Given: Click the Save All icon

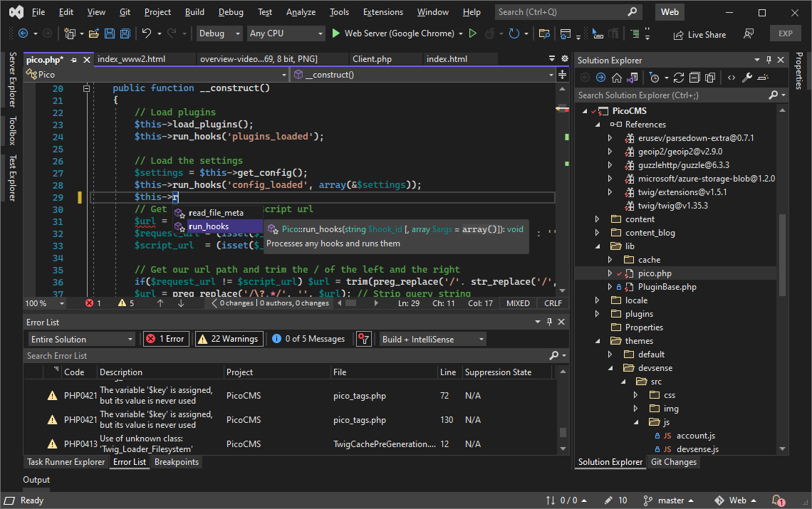Looking at the screenshot, I should tap(125, 33).
